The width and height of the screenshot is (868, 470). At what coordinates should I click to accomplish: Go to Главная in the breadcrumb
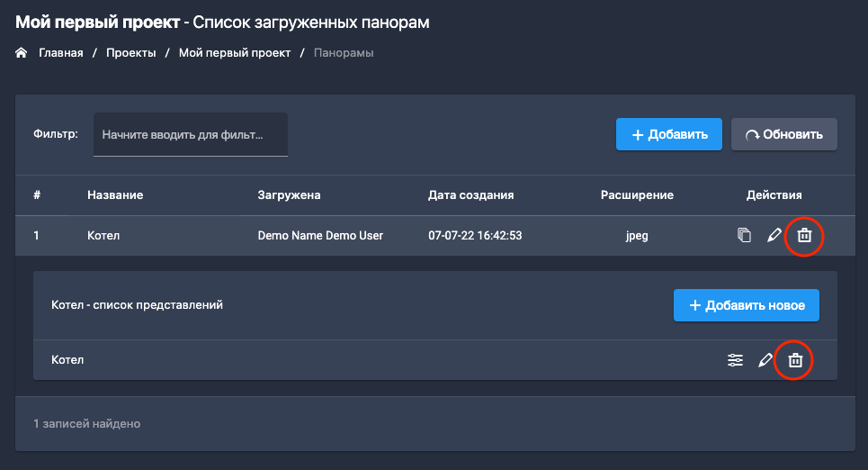tap(60, 53)
